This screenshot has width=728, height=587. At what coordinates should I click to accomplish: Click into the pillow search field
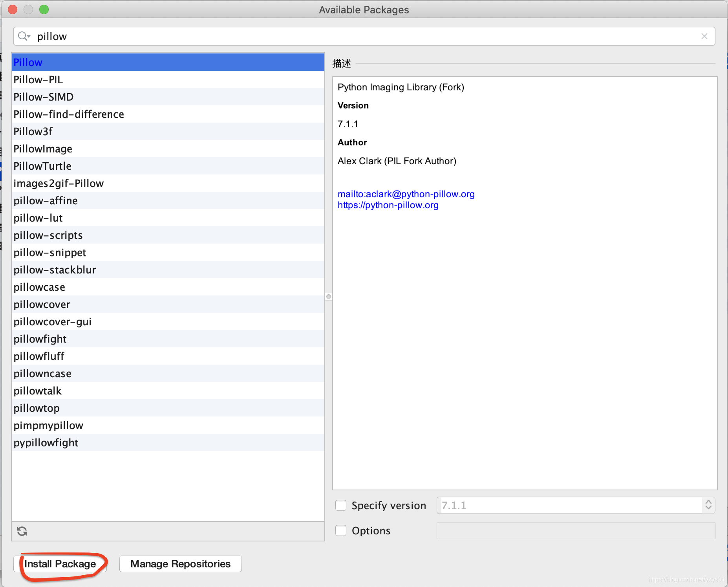click(x=364, y=36)
